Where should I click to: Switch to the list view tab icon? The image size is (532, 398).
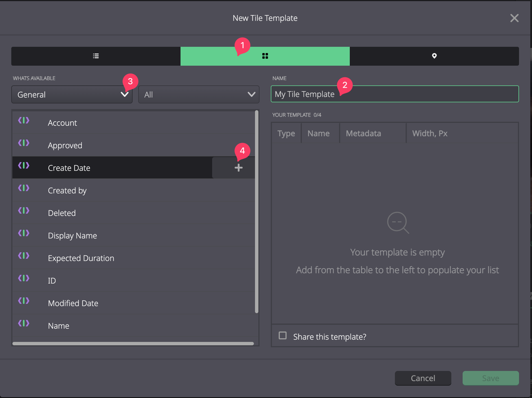point(96,56)
